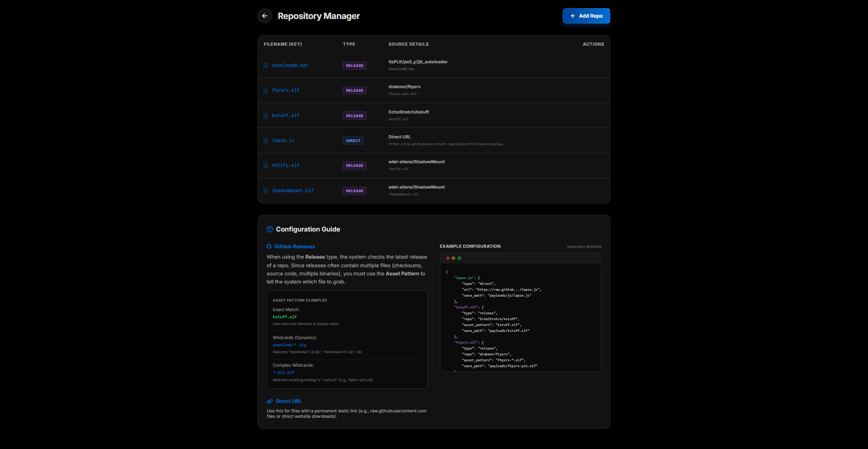Click RELEASE badge in download0.dat row
Screen dimensions: 868x449
(x=354, y=66)
